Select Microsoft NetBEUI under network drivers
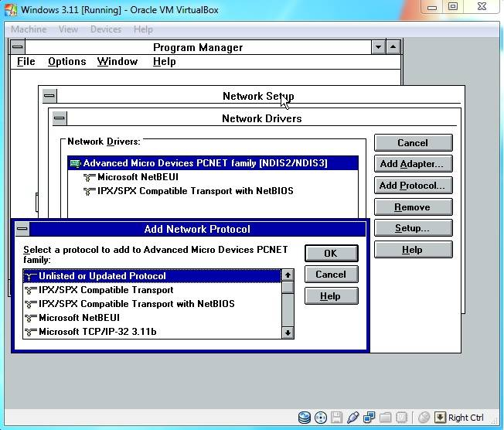The width and height of the screenshot is (504, 430). click(138, 177)
